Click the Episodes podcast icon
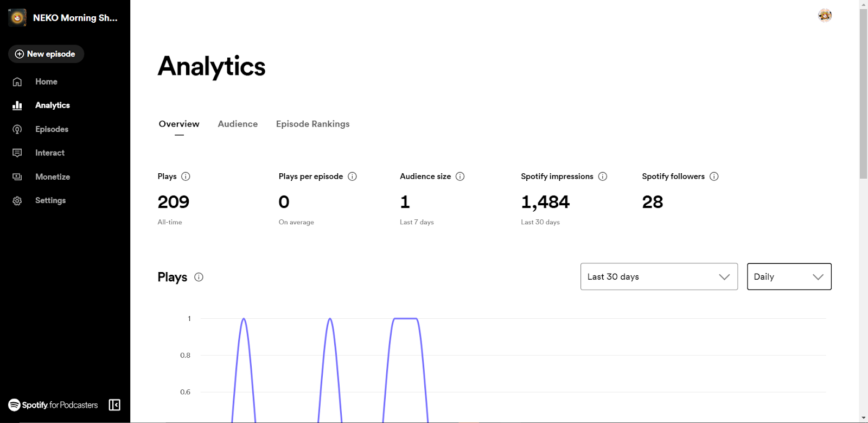Viewport: 868px width, 423px height. click(17, 129)
